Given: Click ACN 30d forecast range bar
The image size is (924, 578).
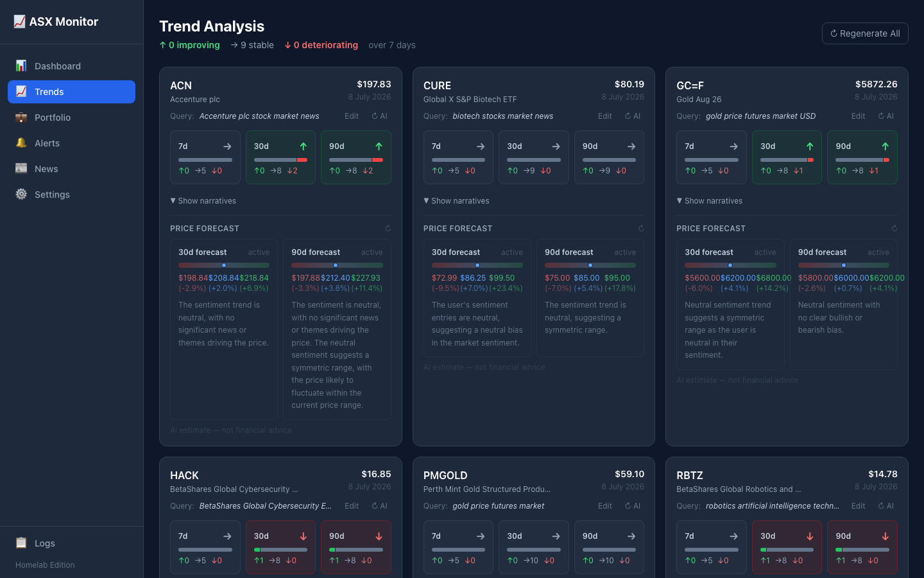Looking at the screenshot, I should tap(224, 265).
